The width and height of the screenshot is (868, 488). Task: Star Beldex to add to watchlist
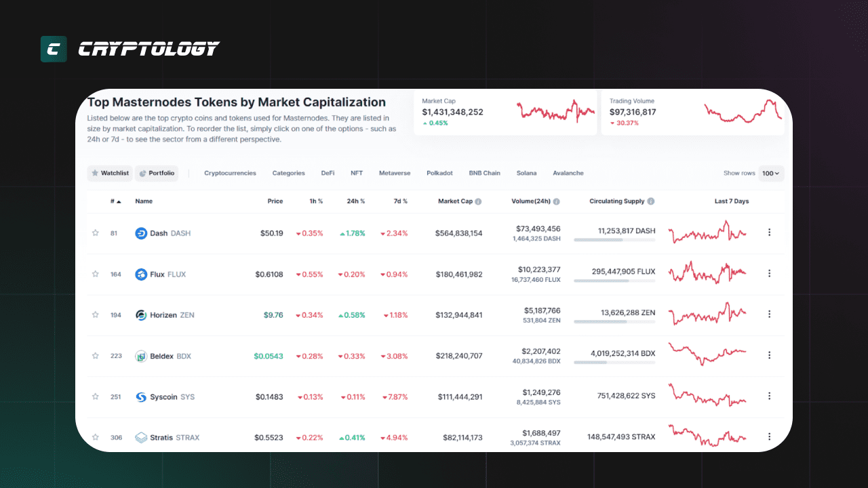(96, 355)
